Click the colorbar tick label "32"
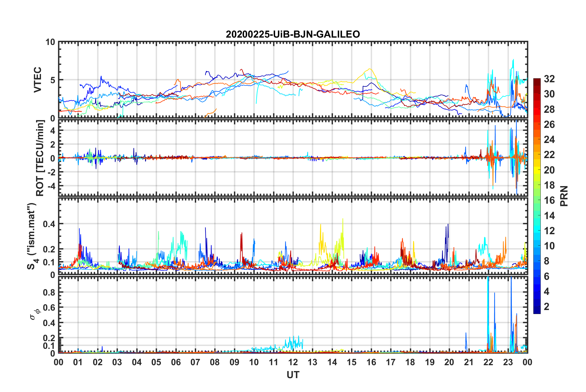This screenshot has height=392, width=586. [549, 79]
